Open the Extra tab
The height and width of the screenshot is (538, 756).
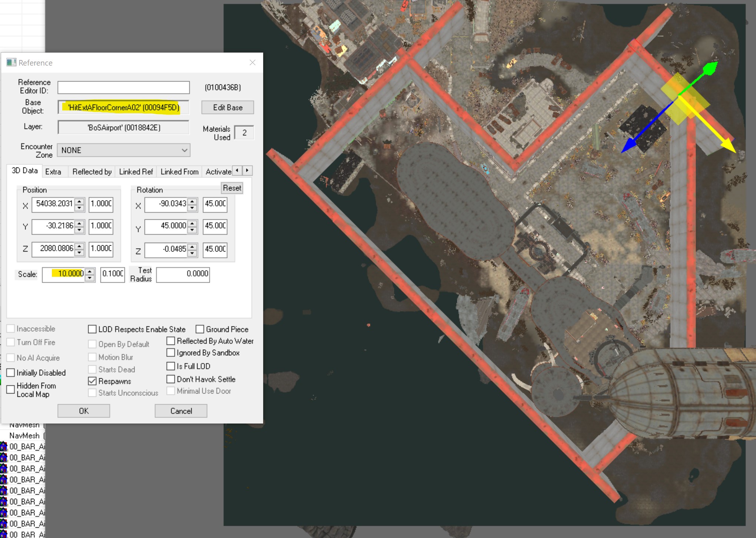53,172
